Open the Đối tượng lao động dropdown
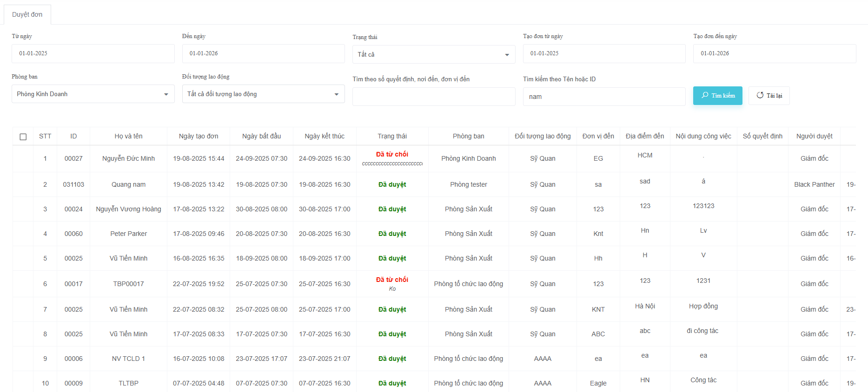 263,94
